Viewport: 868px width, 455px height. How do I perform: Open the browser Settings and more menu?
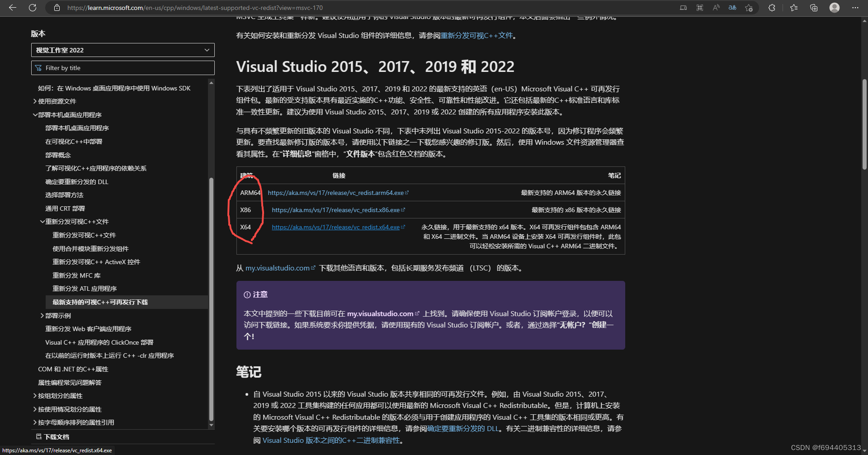pyautogui.click(x=855, y=8)
